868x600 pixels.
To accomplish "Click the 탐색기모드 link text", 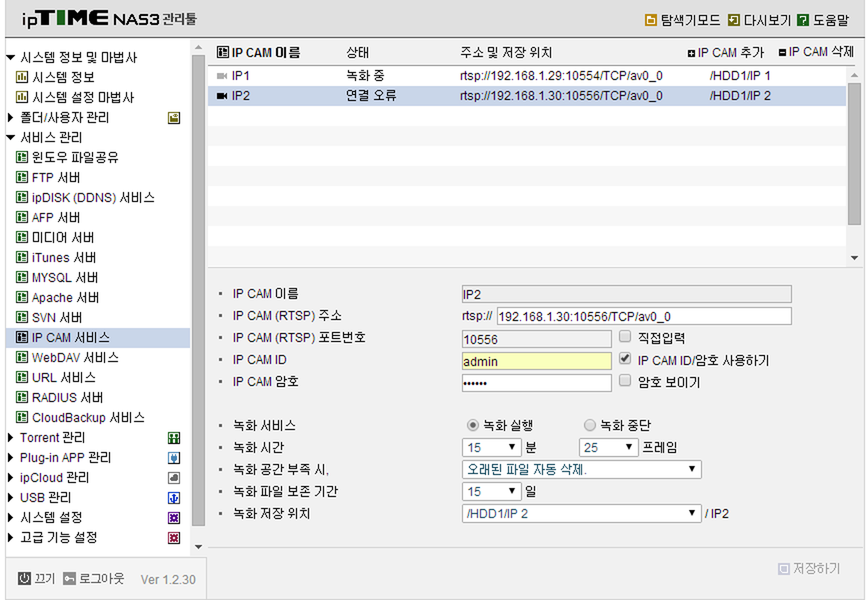I will pyautogui.click(x=691, y=20).
